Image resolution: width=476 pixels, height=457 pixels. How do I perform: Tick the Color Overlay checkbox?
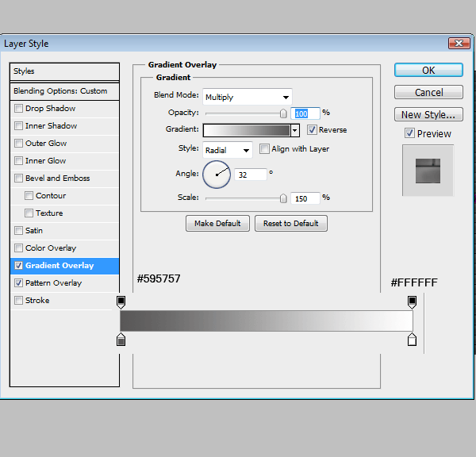pyautogui.click(x=18, y=248)
